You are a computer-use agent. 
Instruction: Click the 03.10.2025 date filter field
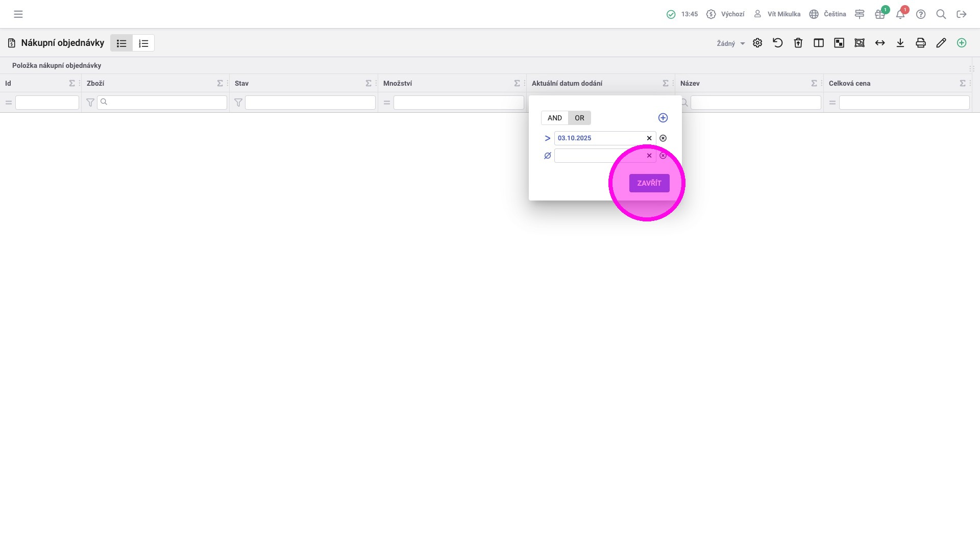(x=597, y=138)
